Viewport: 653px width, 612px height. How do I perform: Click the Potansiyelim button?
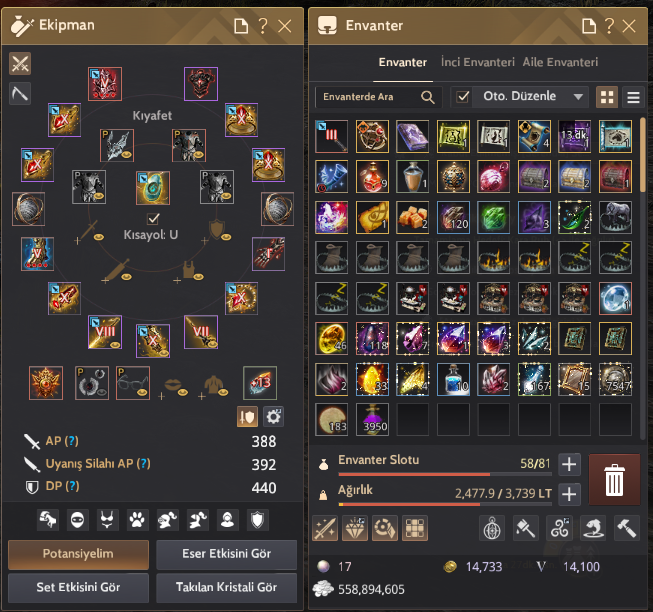(78, 554)
